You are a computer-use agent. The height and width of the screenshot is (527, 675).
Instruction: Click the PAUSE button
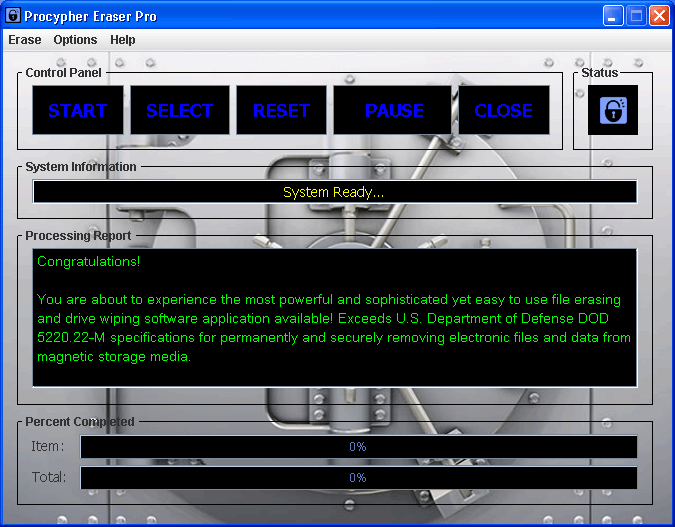[393, 110]
